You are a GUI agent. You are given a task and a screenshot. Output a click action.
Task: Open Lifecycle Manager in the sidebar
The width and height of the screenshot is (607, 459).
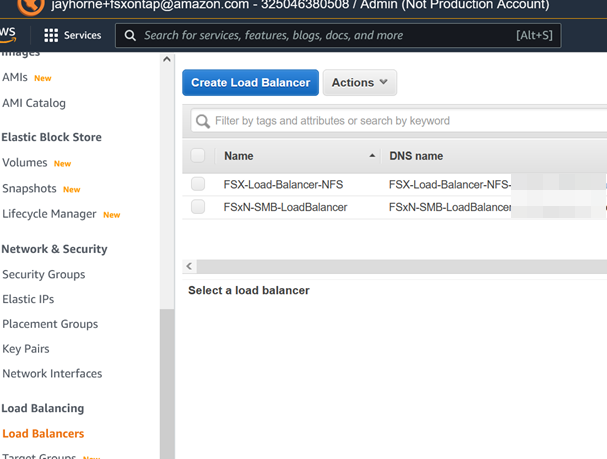tap(49, 214)
